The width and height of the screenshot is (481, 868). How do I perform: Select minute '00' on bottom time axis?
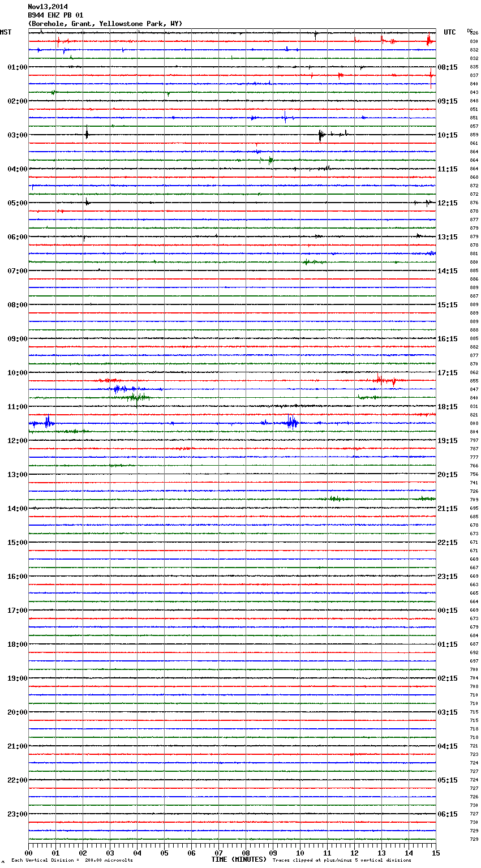pos(28,853)
